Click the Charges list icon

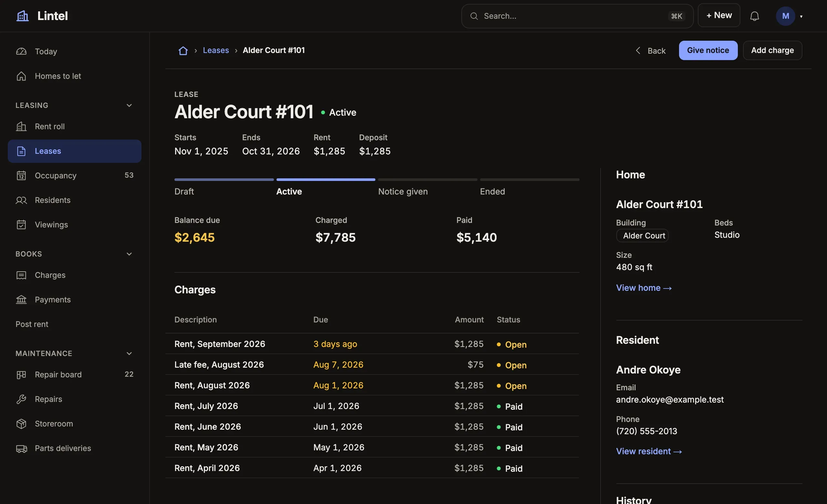click(x=21, y=275)
